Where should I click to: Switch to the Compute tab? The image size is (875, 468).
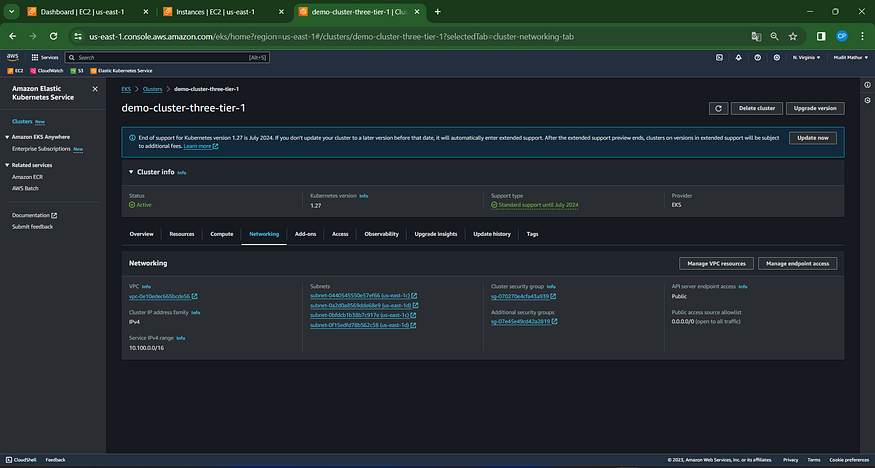click(x=222, y=234)
